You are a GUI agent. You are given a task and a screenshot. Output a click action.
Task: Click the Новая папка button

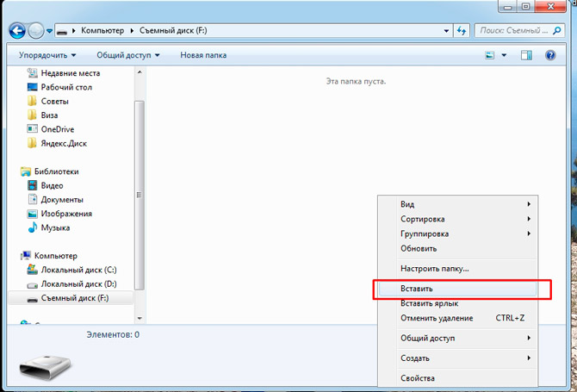(x=203, y=55)
